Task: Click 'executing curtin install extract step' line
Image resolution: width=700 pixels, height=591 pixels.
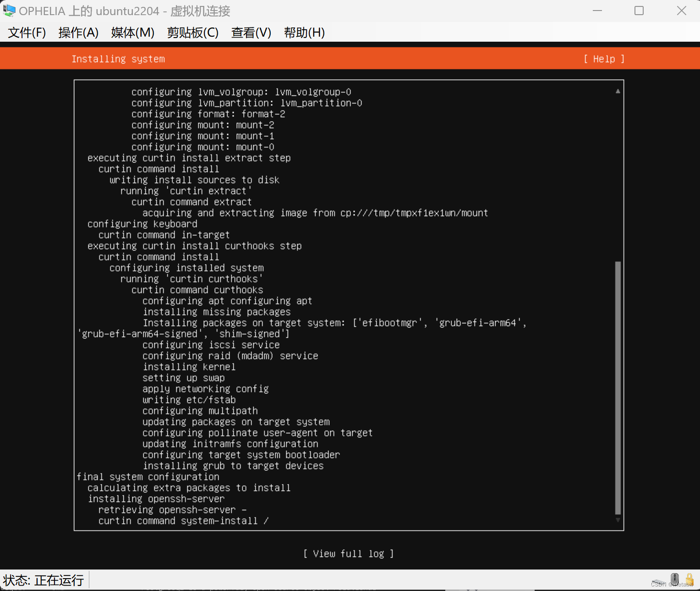Action: [x=189, y=158]
